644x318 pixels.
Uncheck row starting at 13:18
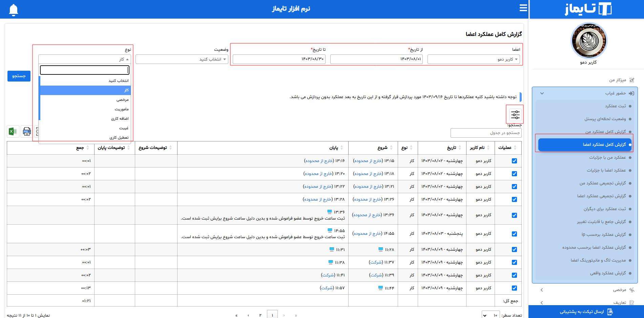click(514, 174)
